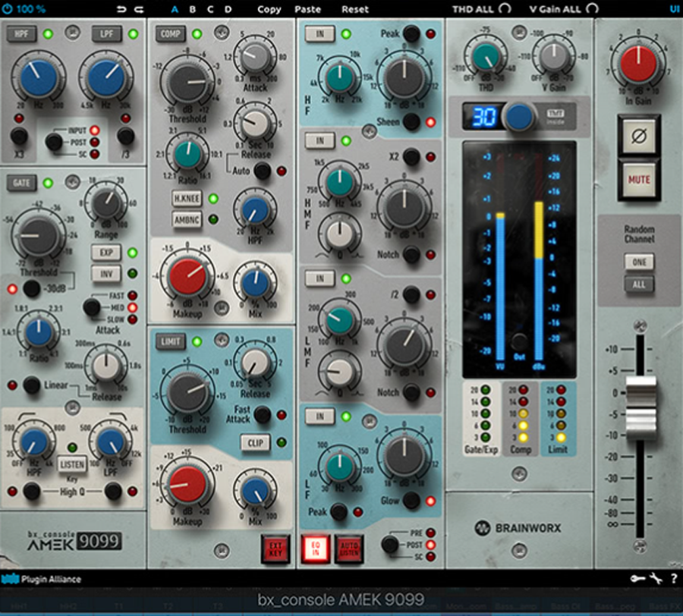Click the red In Gain knob
This screenshot has width=683, height=616.
638,64
